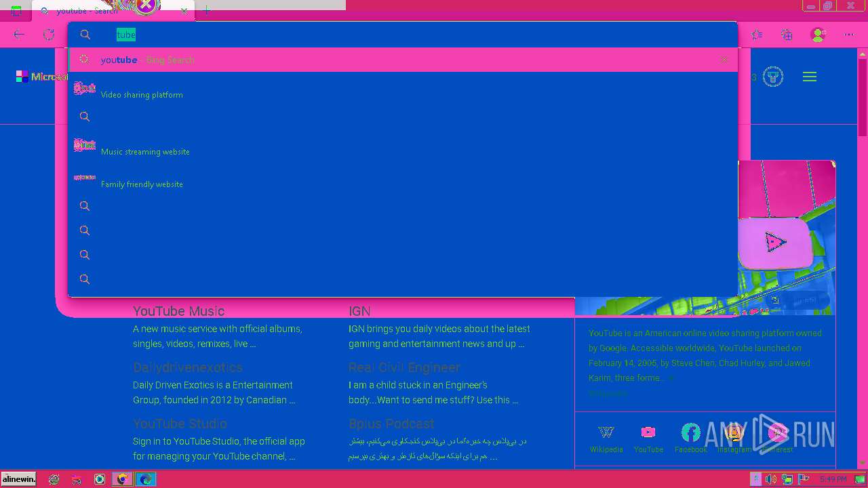Click the Microsoft Bing logo
868x488 pixels.
click(42, 77)
